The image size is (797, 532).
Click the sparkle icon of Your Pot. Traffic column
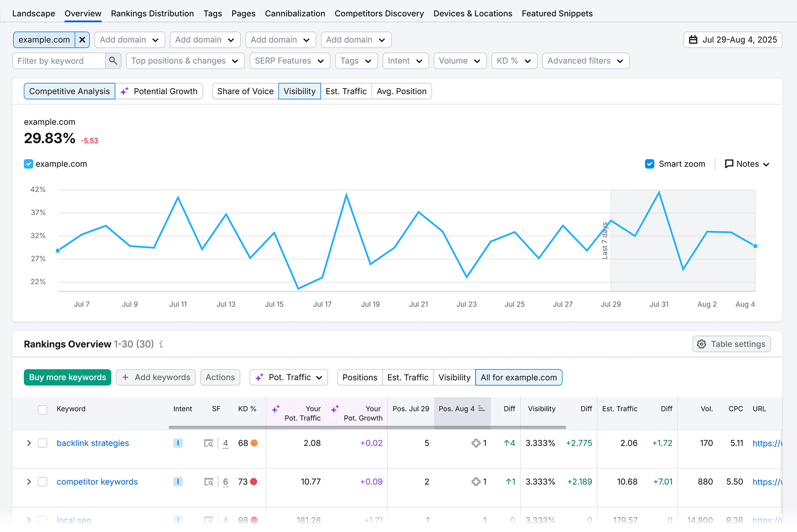275,409
